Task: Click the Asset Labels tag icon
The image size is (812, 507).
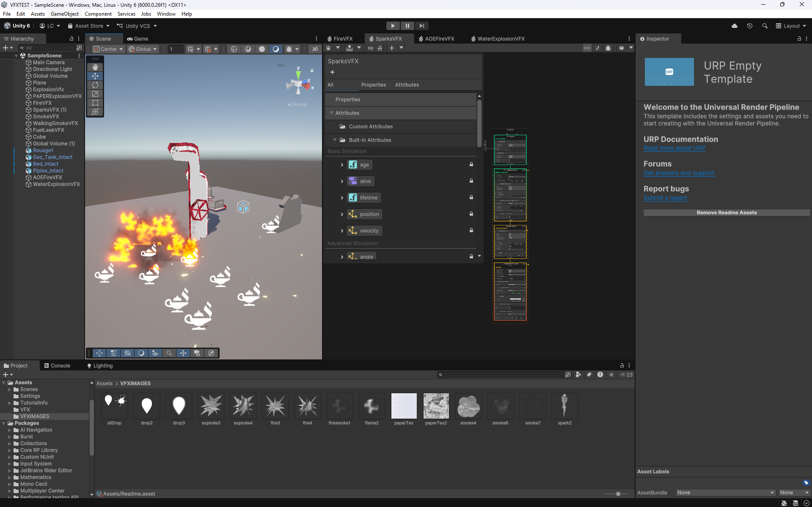Action: [x=806, y=483]
